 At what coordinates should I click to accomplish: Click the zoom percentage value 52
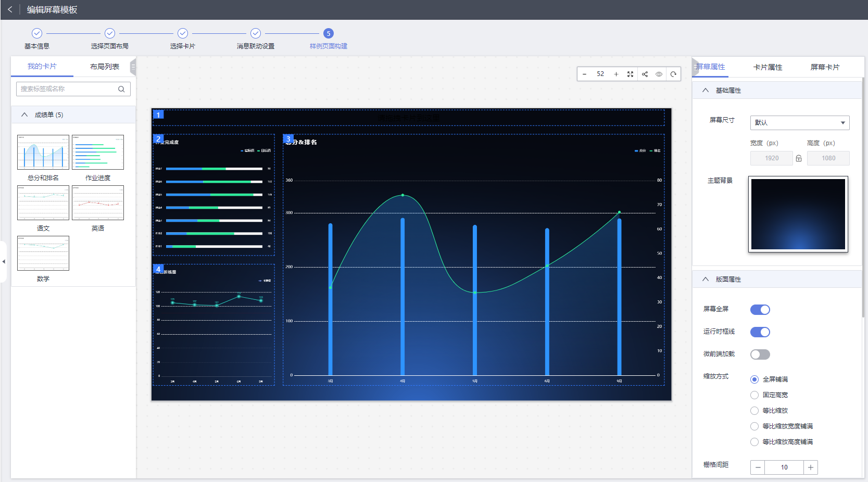coord(600,74)
